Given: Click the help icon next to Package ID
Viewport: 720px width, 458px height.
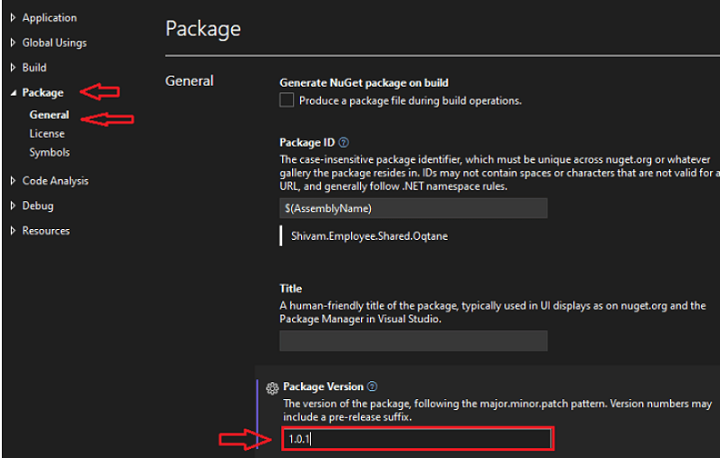Looking at the screenshot, I should pos(344,143).
